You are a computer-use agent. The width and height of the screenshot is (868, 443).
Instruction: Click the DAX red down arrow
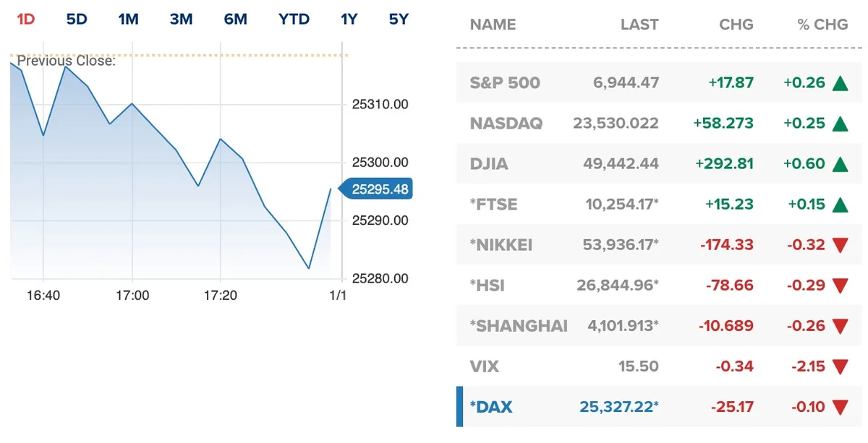click(840, 406)
